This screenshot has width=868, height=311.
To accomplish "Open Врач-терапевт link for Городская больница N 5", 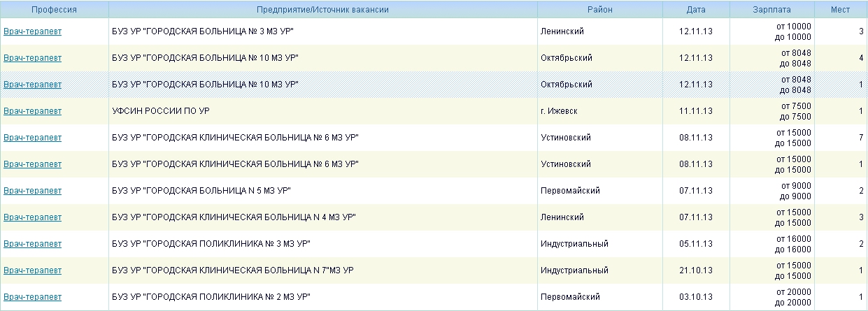I will click(x=32, y=191).
